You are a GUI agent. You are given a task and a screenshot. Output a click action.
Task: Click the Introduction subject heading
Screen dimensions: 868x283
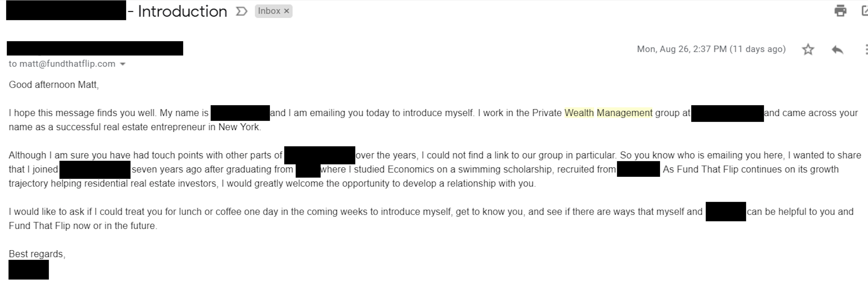(x=182, y=11)
